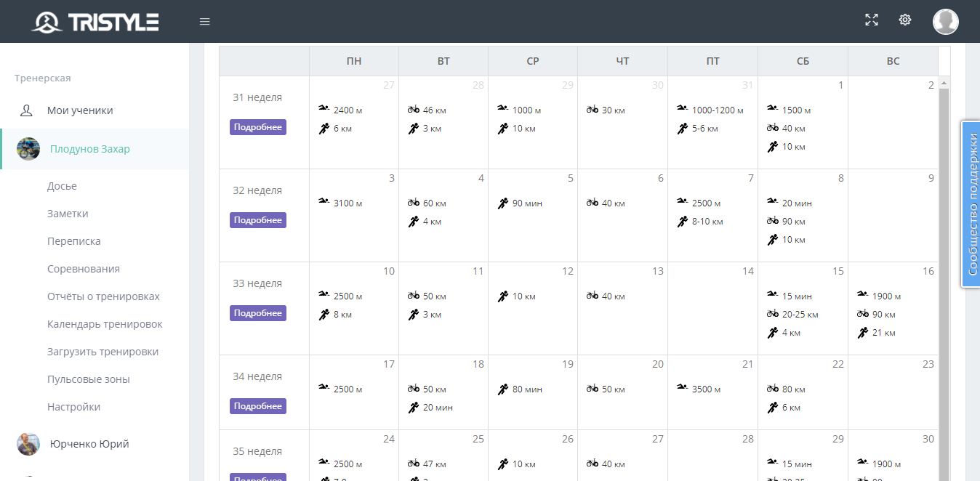
Task: Go to Отчёты о тренировках
Action: 103,296
